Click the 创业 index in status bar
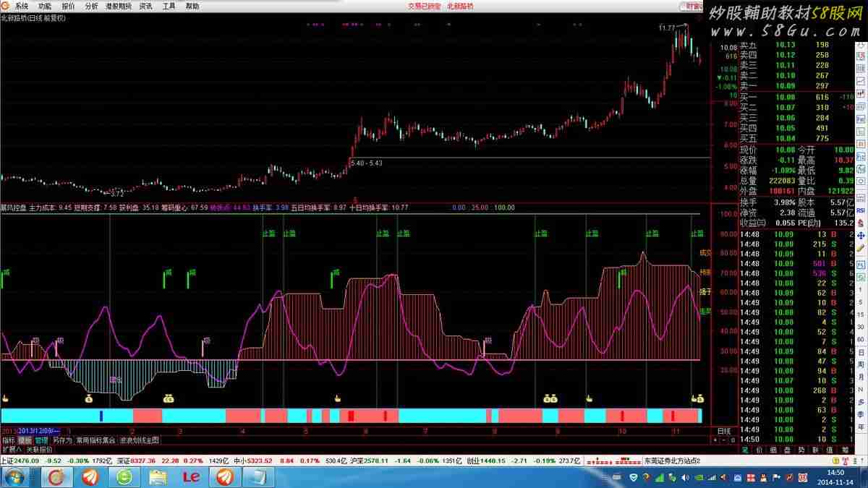 point(473,460)
